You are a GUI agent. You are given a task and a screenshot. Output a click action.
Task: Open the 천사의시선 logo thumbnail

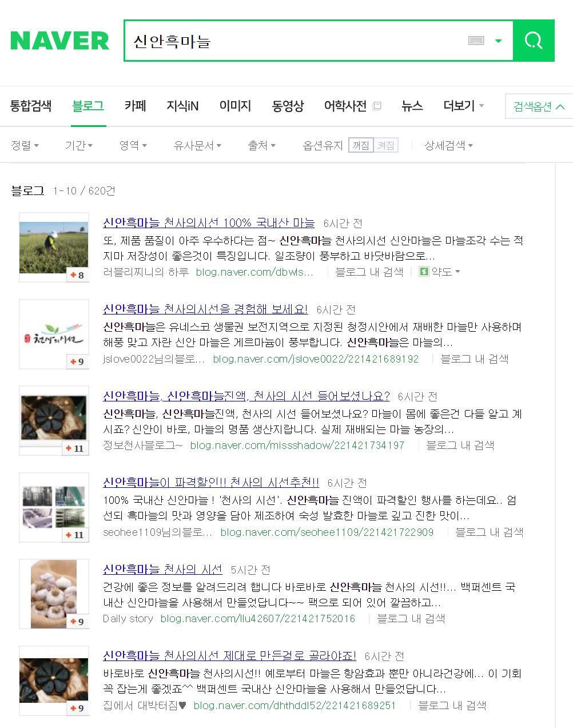pos(54,333)
